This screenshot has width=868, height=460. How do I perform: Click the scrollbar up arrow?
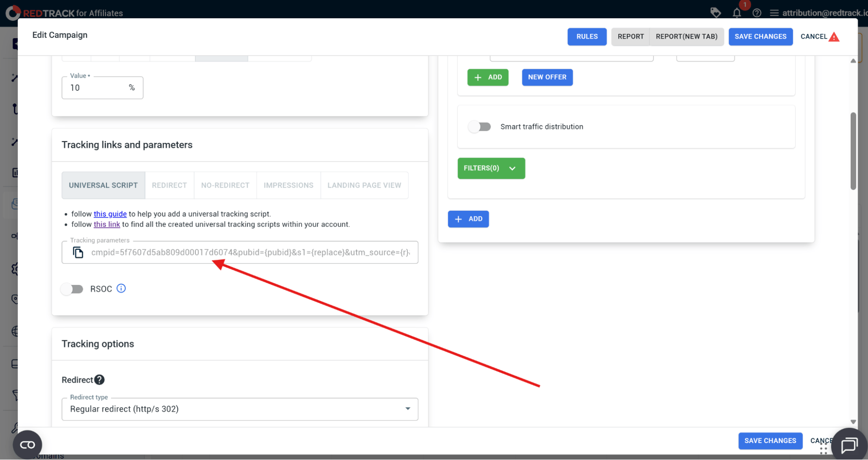[853, 61]
